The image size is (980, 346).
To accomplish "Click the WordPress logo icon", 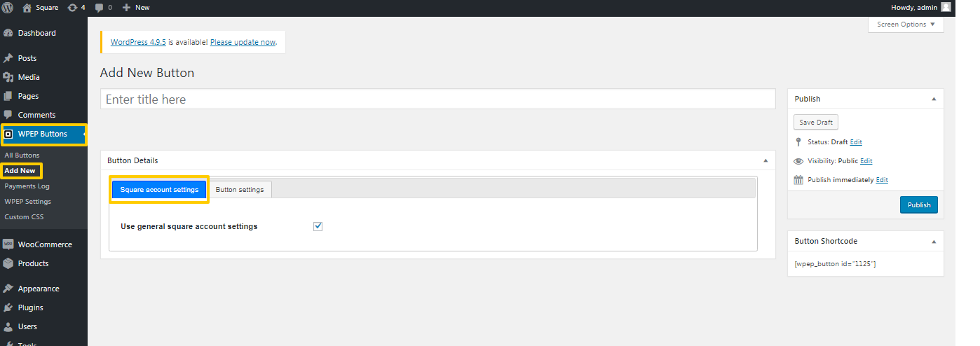I will point(8,7).
